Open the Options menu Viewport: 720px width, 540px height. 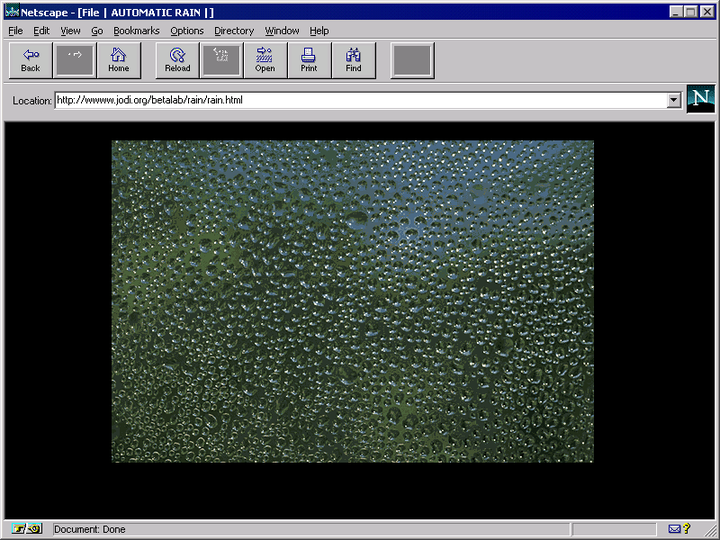[x=187, y=31]
